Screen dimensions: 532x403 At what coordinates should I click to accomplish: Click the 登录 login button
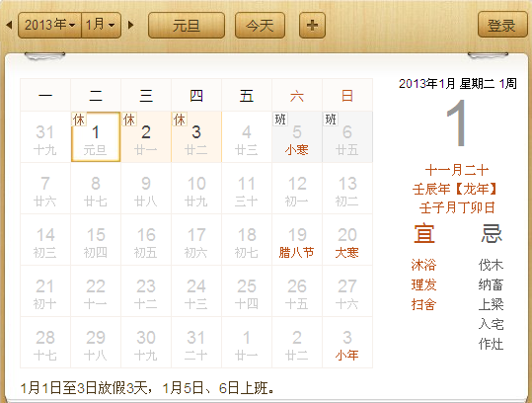[502, 25]
